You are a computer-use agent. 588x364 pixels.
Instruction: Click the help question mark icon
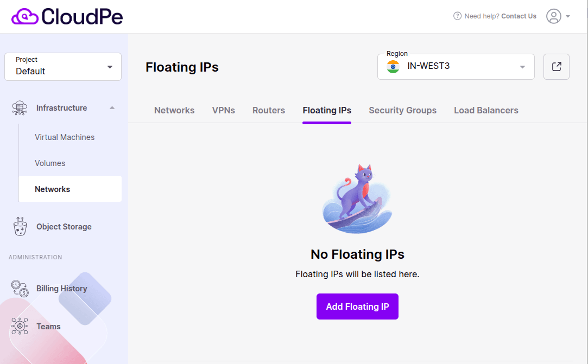(456, 16)
